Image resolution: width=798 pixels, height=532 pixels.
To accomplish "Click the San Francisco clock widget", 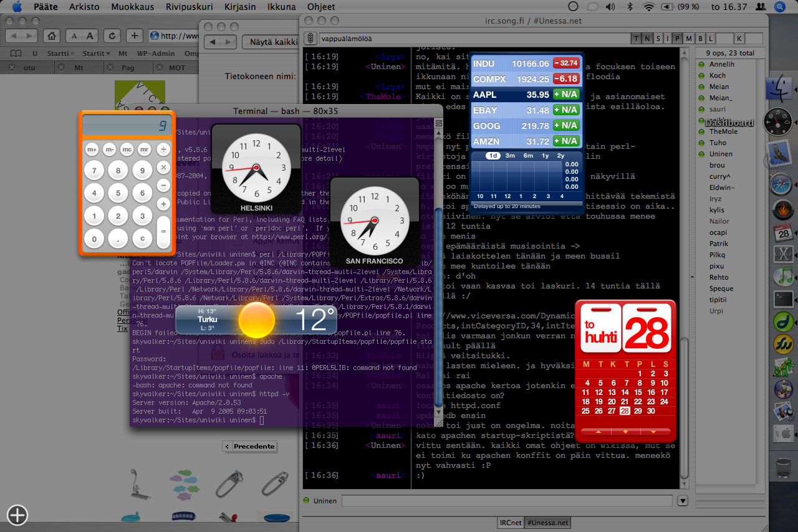I will 375,221.
